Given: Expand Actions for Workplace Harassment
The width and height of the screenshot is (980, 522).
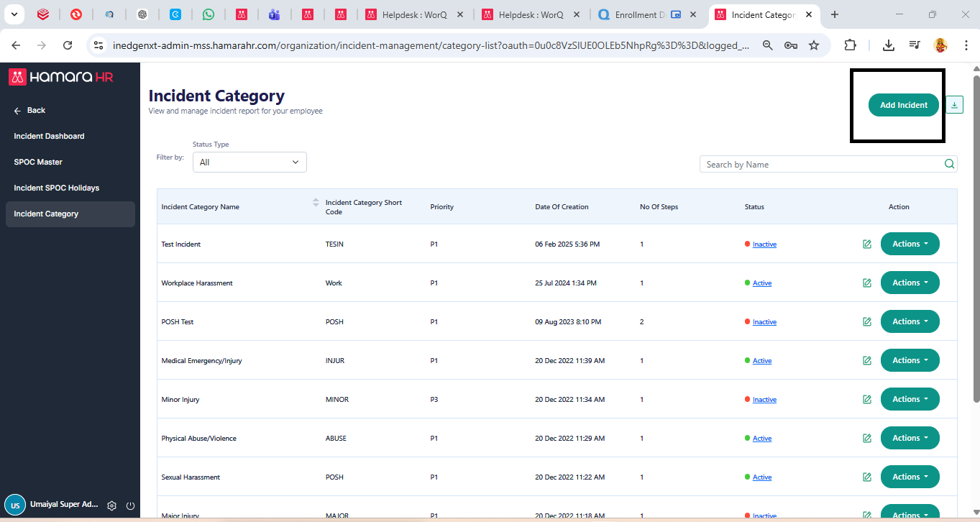Looking at the screenshot, I should tap(910, 283).
